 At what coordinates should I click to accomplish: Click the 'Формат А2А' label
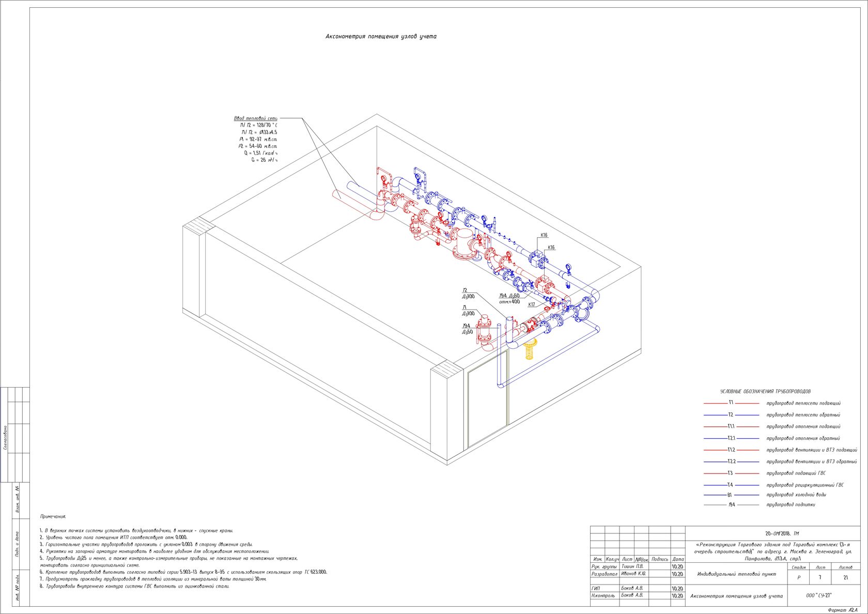[x=843, y=610]
